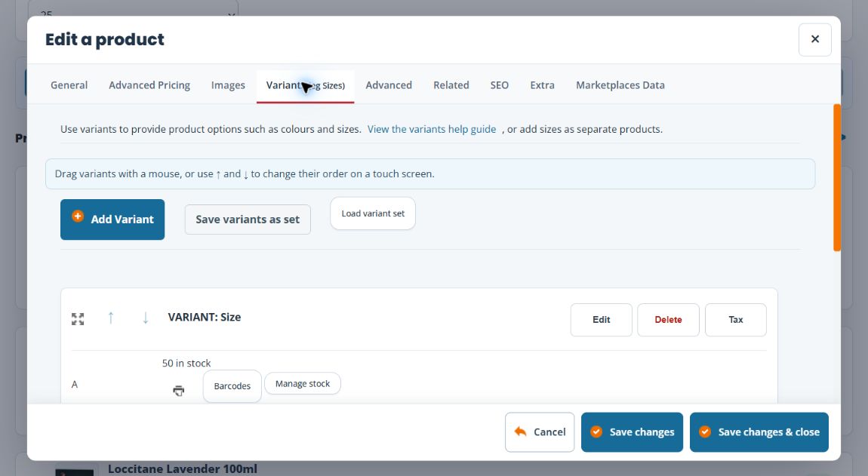The image size is (868, 476).
Task: Click the 'VARIANT: Size' heading
Action: coord(205,317)
